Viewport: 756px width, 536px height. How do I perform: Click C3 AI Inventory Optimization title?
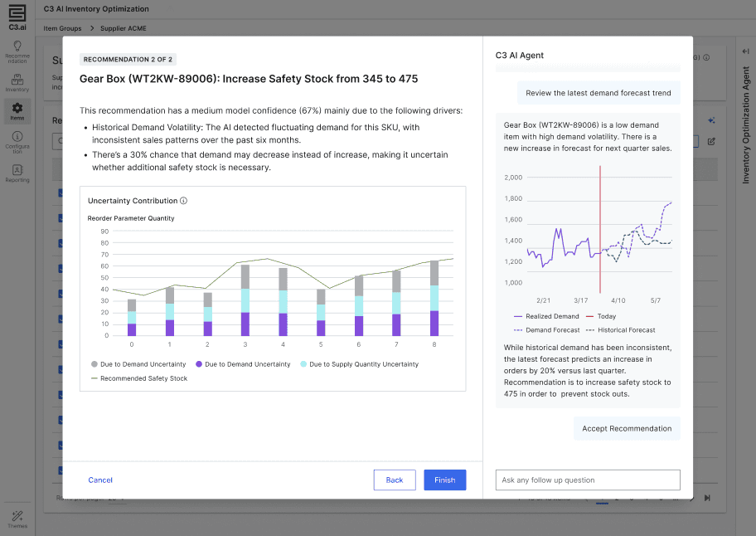point(96,9)
